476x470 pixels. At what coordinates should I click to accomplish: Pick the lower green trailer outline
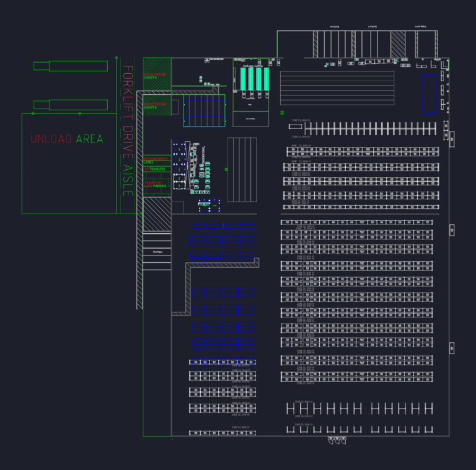click(71, 105)
